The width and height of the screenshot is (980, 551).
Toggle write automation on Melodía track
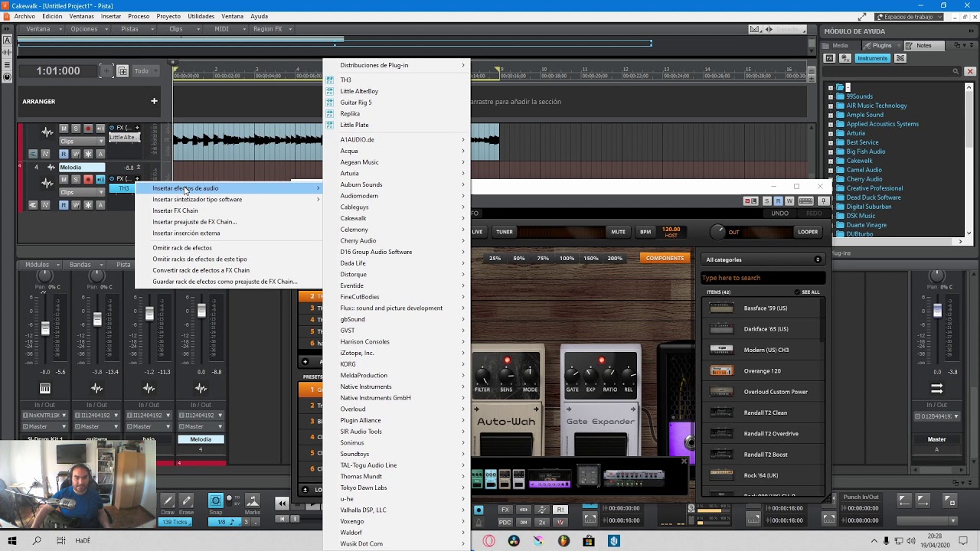[x=75, y=205]
